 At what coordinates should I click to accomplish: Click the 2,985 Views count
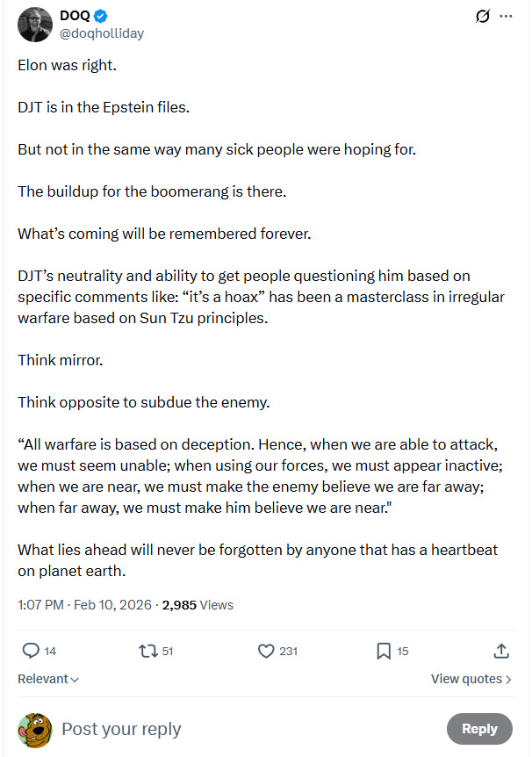tap(198, 604)
